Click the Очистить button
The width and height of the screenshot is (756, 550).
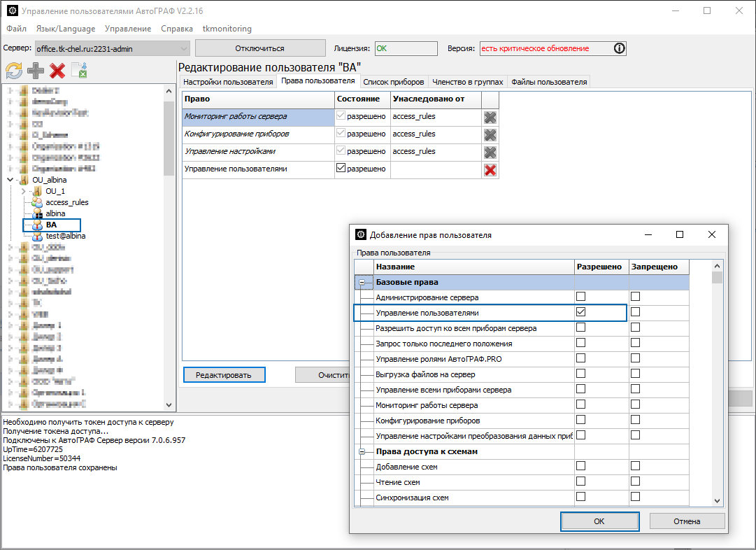pyautogui.click(x=322, y=375)
